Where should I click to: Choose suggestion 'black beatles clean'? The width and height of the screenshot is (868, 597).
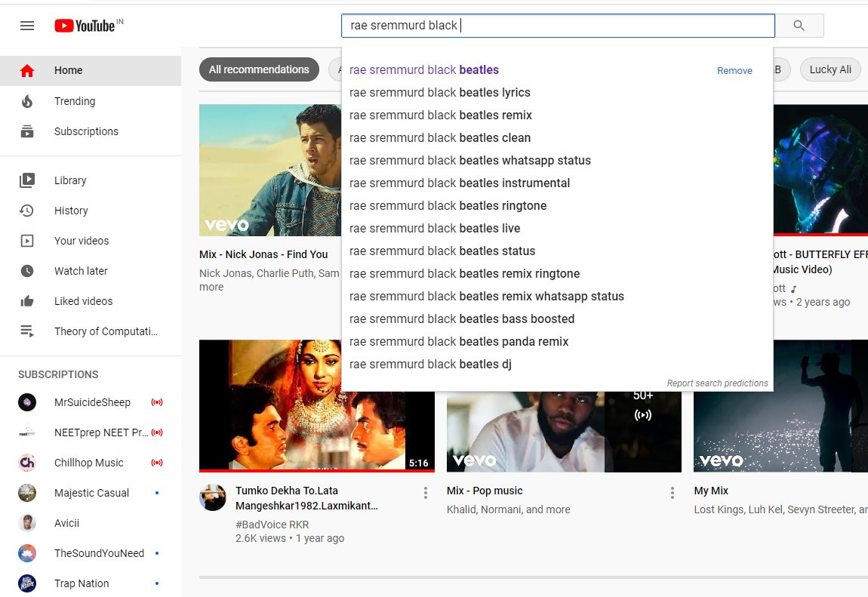pyautogui.click(x=558, y=138)
